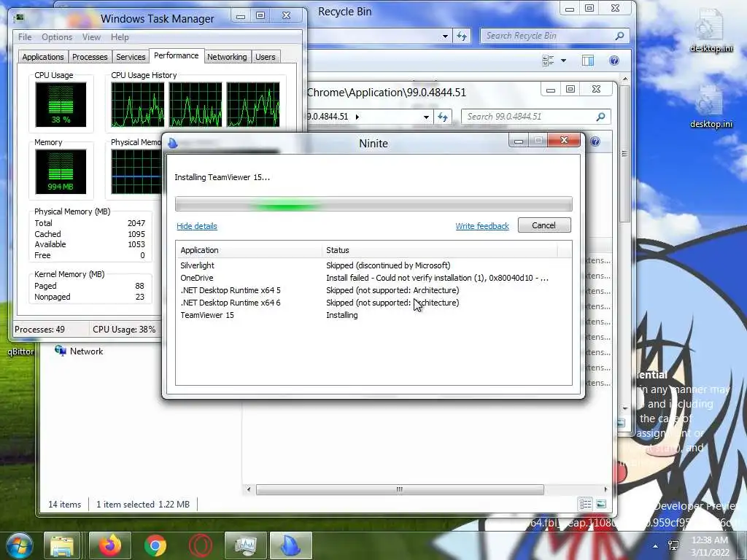Open view options dropdown arrow in Recycle Bin

pos(564,61)
